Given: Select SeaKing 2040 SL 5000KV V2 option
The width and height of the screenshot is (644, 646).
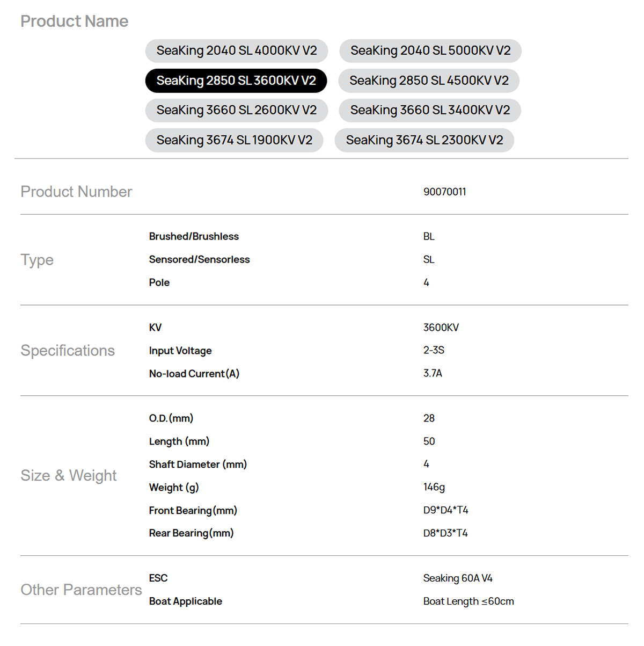Looking at the screenshot, I should pyautogui.click(x=430, y=51).
